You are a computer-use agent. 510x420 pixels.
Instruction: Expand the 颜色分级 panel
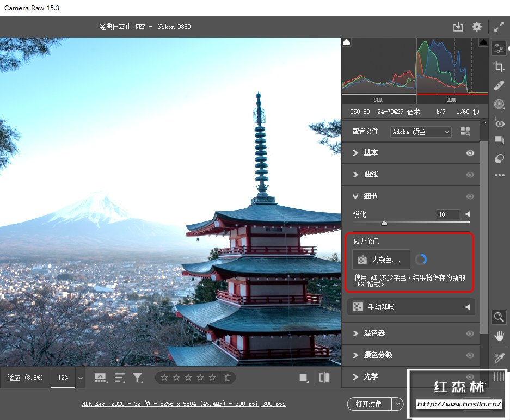[378, 355]
